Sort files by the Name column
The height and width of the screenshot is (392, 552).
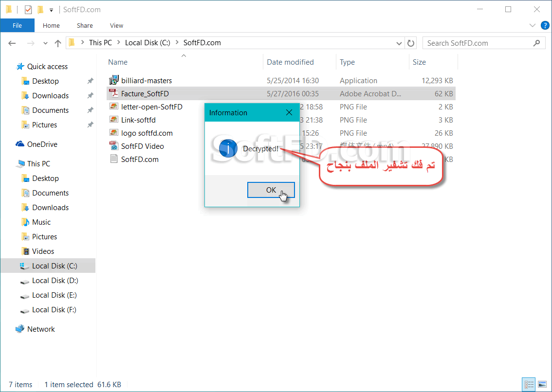[x=118, y=62]
